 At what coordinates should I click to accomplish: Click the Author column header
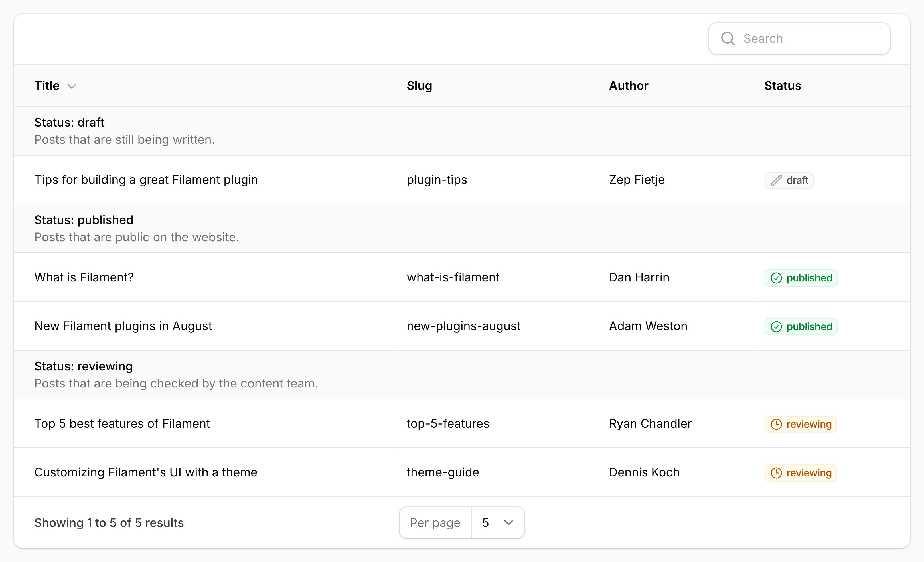(x=629, y=86)
